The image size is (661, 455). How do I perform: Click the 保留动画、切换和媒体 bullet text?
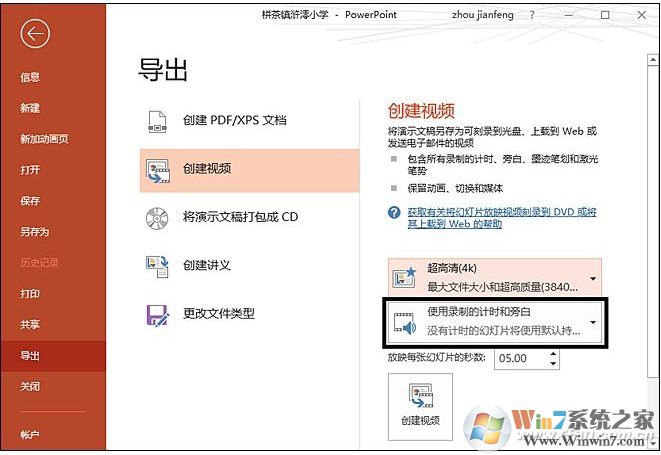tap(455, 188)
